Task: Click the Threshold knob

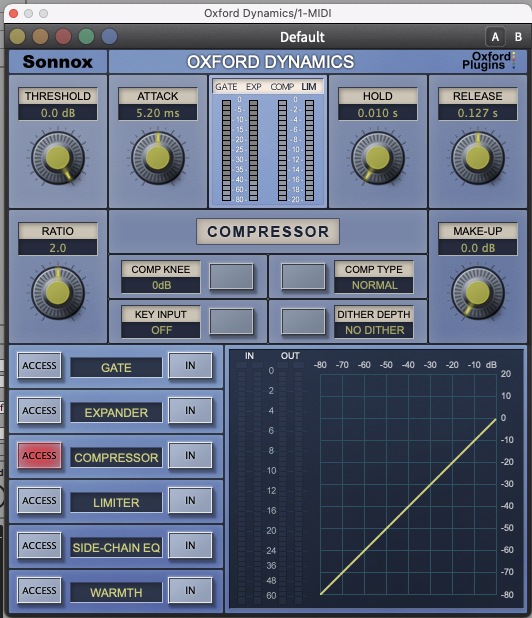Action: (58, 158)
